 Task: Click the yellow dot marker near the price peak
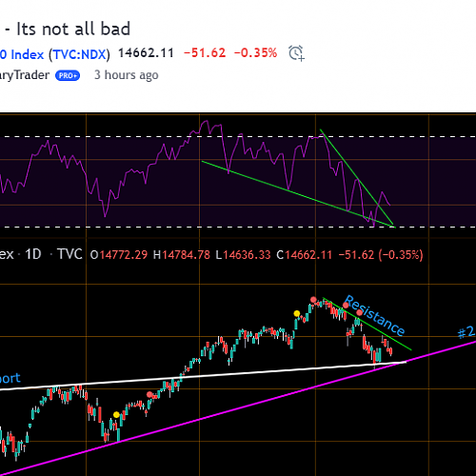[x=297, y=314]
